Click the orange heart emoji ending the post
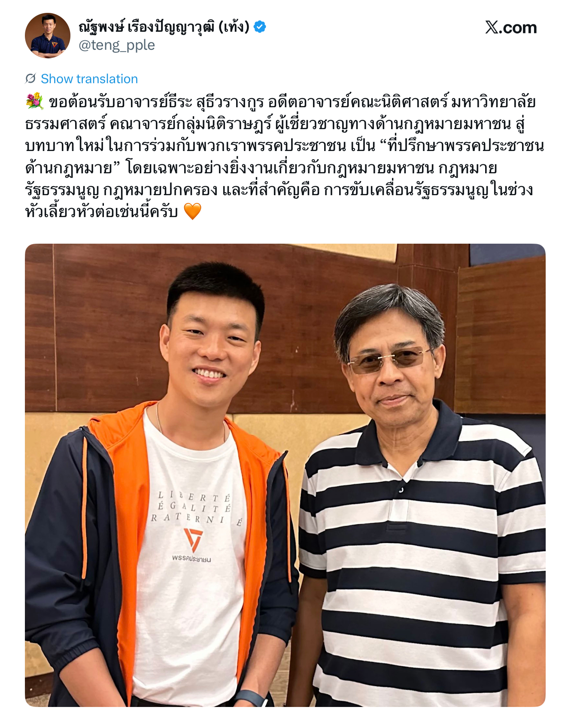 [x=192, y=211]
